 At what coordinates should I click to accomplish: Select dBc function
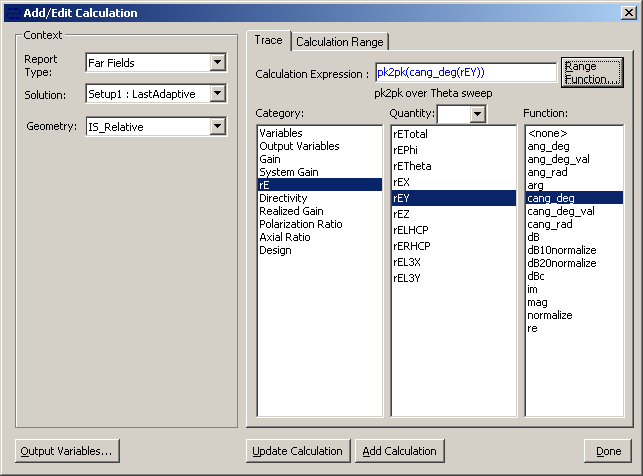(575, 276)
